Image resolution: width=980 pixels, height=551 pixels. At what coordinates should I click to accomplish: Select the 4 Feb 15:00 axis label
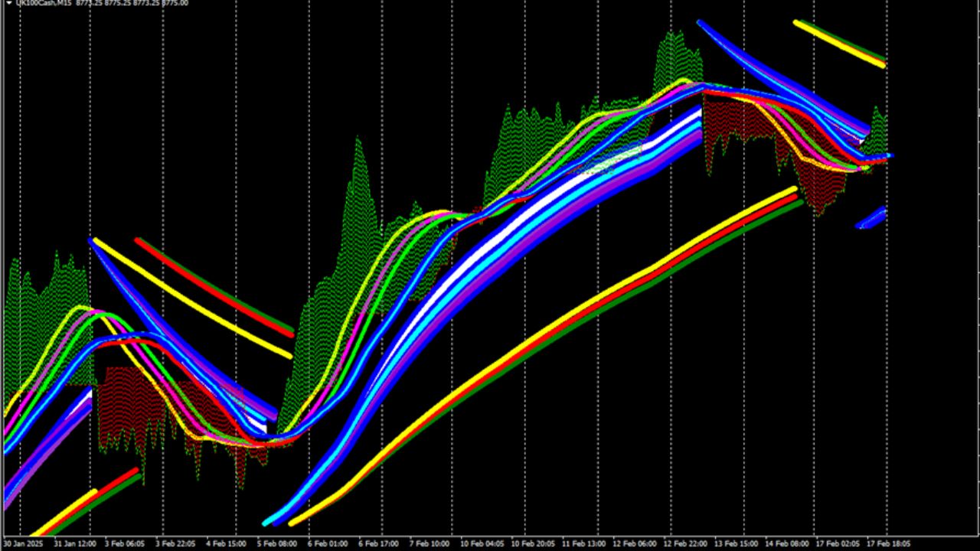(x=227, y=544)
